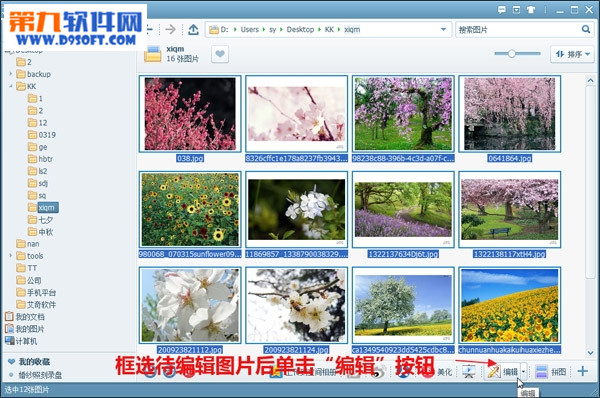Select the 20092382112.jpg thumbnail
Viewport: 600px width, 398px height.
click(x=190, y=305)
